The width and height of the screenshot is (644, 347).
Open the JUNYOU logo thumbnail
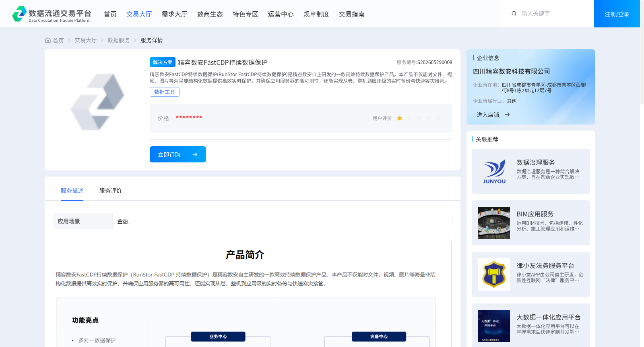point(494,171)
